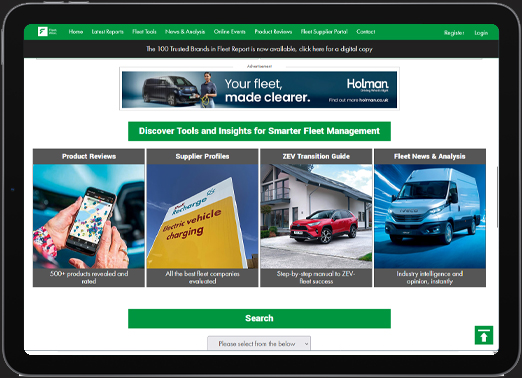Open the Holman advertisement banner
Screen dimensions: 522x378
click(259, 89)
